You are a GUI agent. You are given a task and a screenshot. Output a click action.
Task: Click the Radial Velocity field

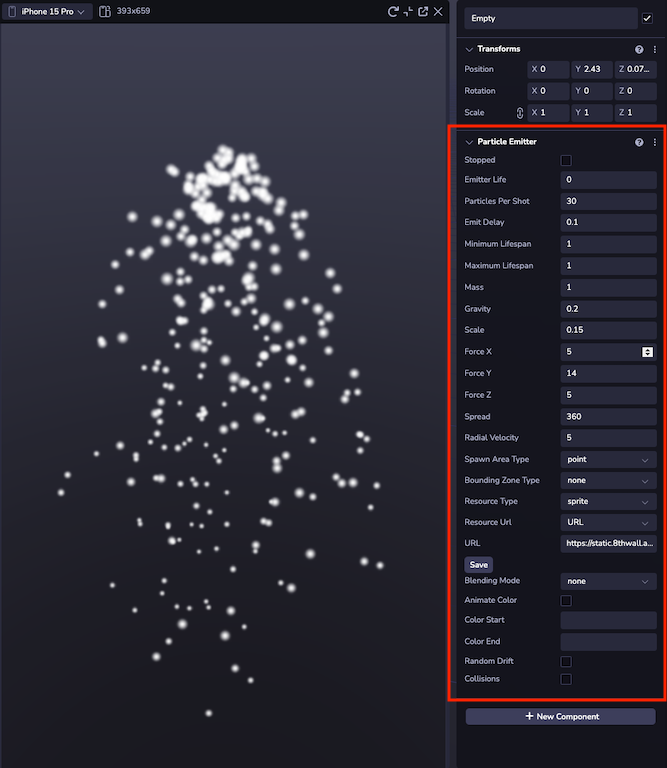point(608,438)
